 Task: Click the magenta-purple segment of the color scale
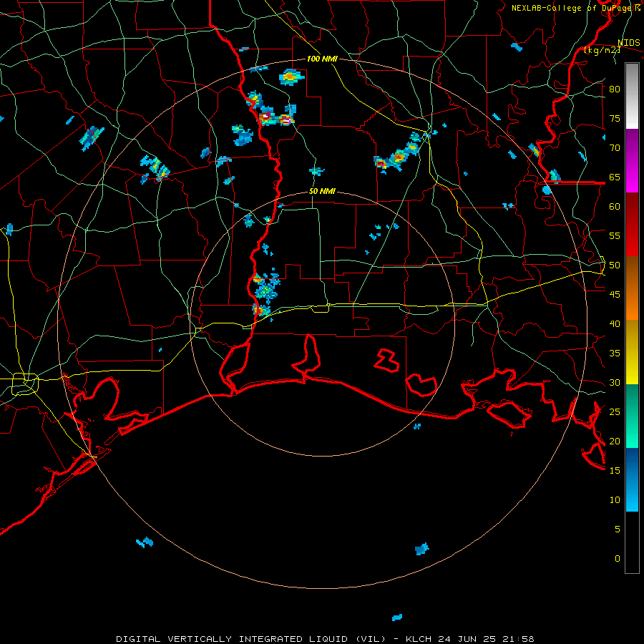[632, 160]
